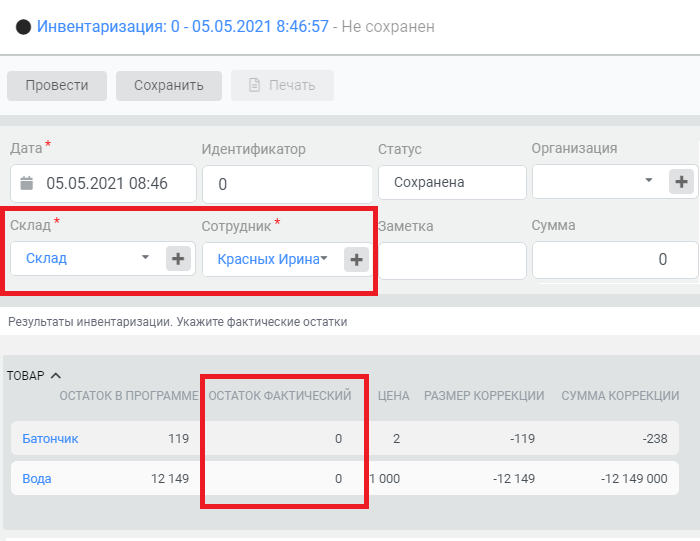
Task: Sort by РАЗМЕР КОРРЕКЦИИ header
Action: (484, 395)
